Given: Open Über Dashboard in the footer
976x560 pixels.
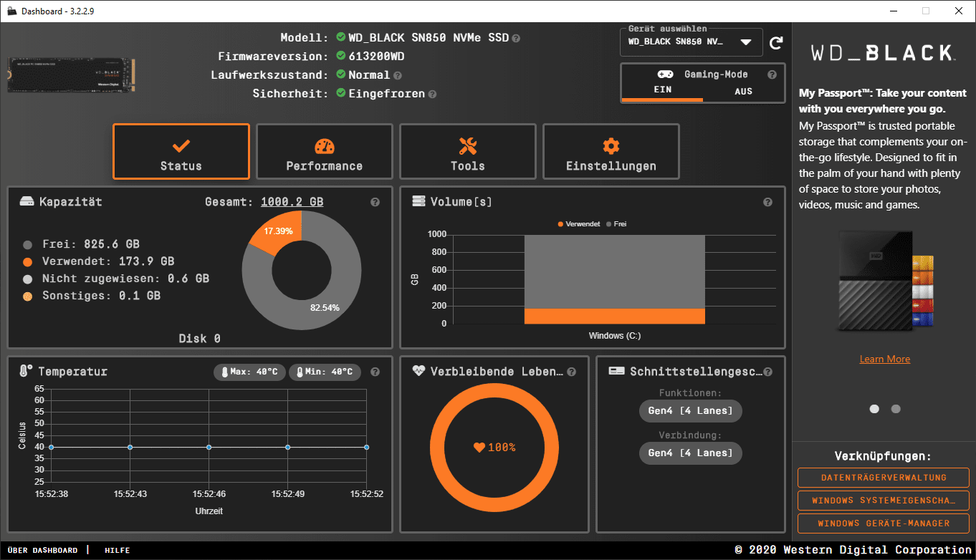Looking at the screenshot, I should click(x=42, y=550).
